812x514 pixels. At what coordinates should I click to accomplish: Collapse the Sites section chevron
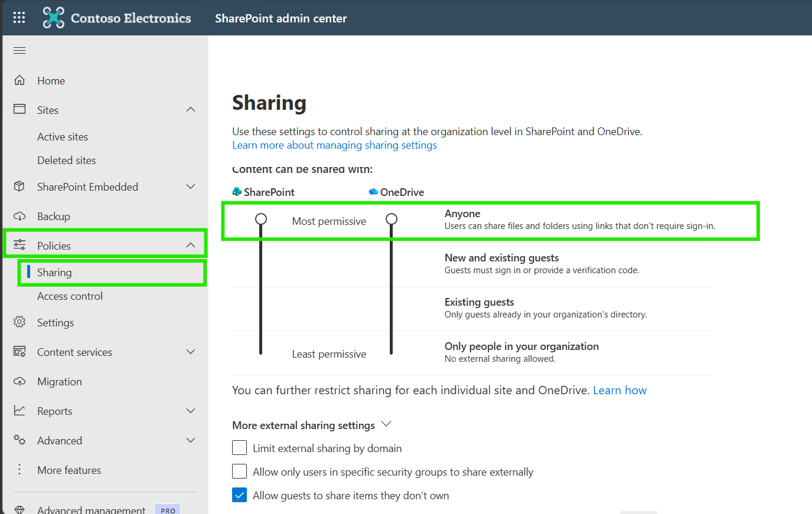point(191,110)
